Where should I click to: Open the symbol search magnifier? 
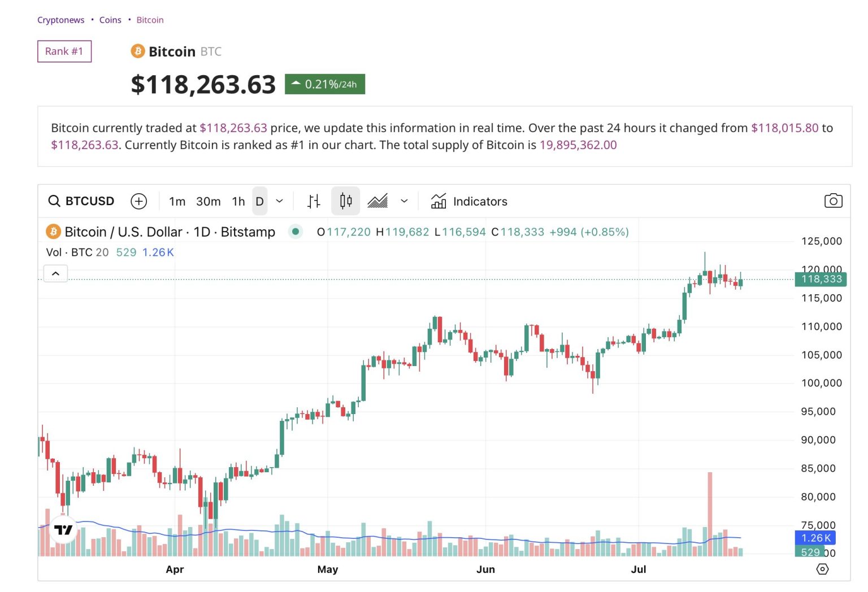(x=54, y=201)
